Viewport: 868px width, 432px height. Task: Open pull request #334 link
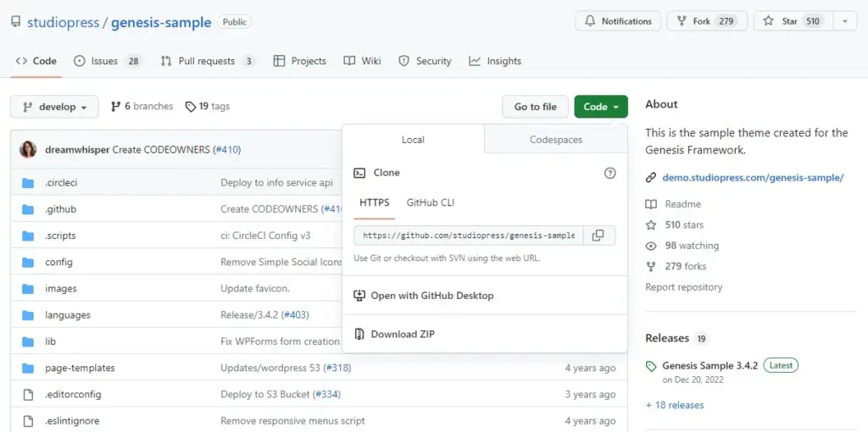(326, 395)
